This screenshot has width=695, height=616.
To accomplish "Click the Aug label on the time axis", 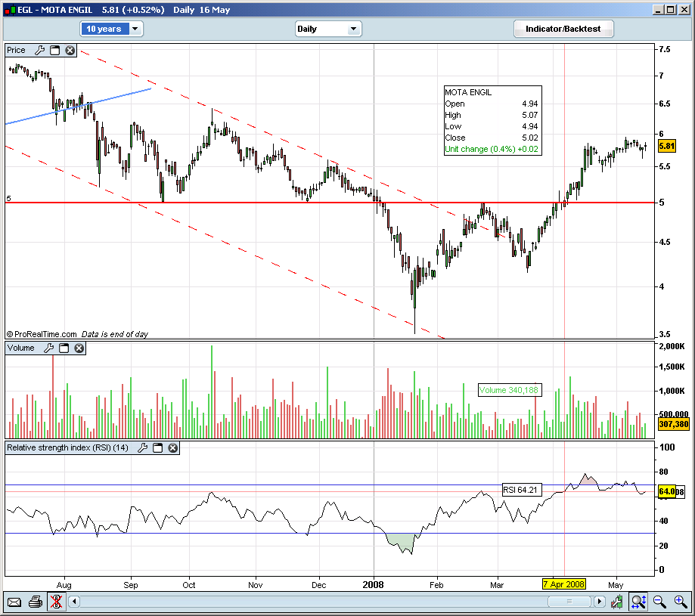I will (64, 585).
